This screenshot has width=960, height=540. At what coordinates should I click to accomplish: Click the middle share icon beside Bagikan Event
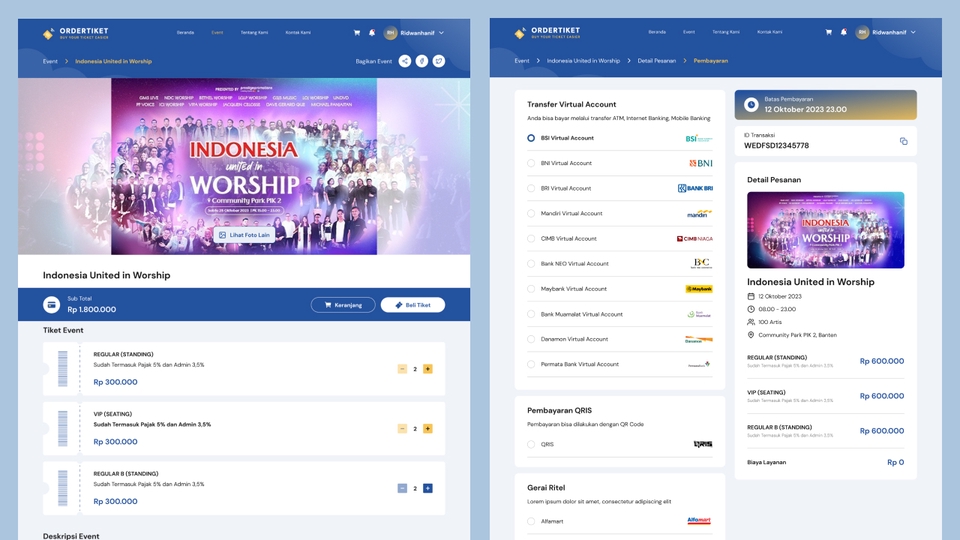(x=422, y=61)
